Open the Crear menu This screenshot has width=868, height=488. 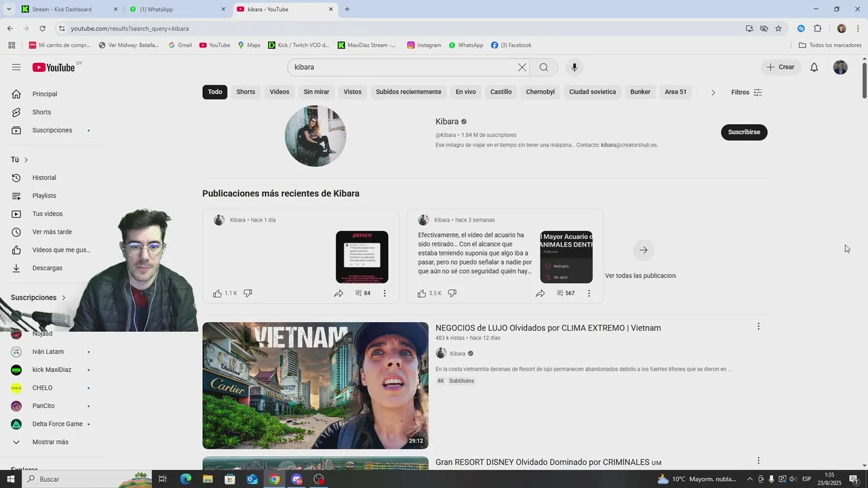coord(781,67)
